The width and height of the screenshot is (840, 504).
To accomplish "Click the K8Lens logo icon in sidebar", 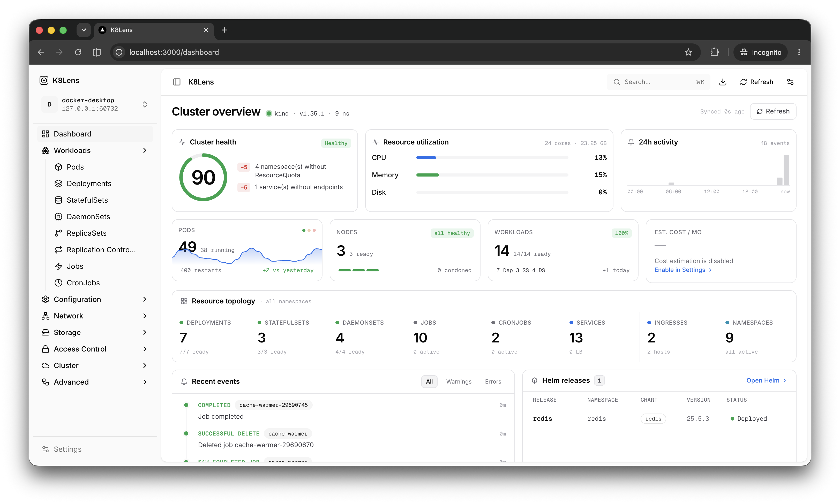I will point(44,80).
